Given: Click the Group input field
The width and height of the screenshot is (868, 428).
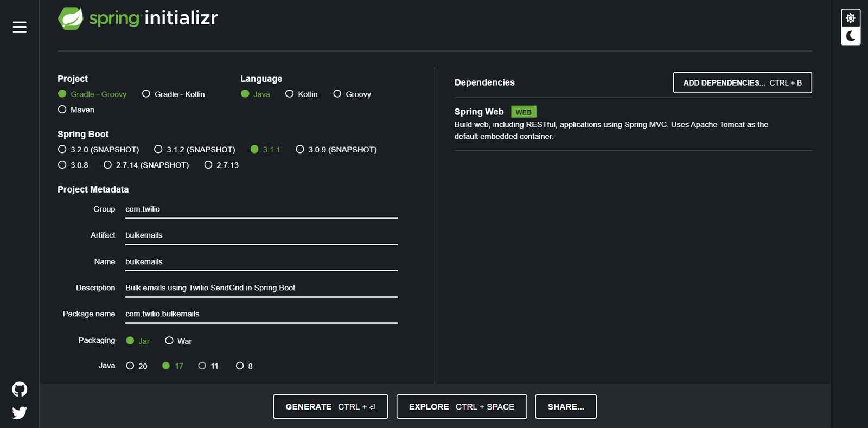Looking at the screenshot, I should [261, 209].
